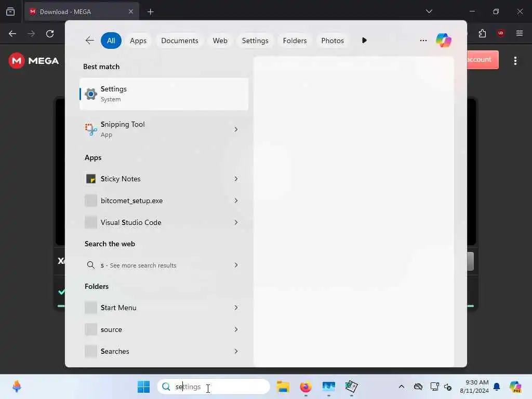Viewport: 532px width, 399px height.
Task: Expand bitcomet_setup.exe result details
Action: point(236,201)
